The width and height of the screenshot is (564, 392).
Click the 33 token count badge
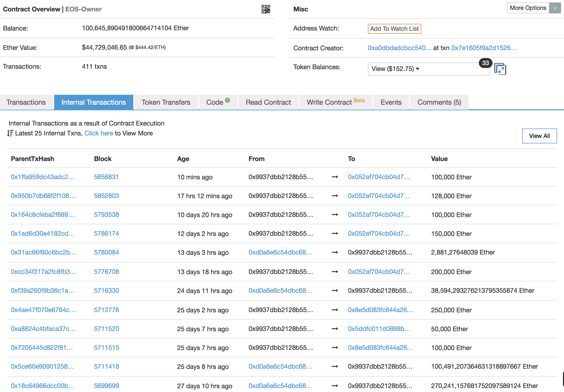[486, 63]
